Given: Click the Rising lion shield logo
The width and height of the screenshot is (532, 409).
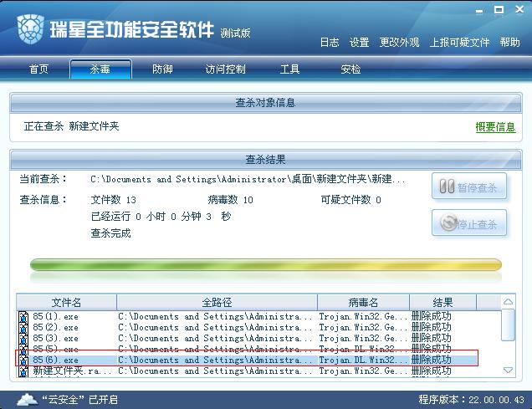Looking at the screenshot, I should 30,28.
